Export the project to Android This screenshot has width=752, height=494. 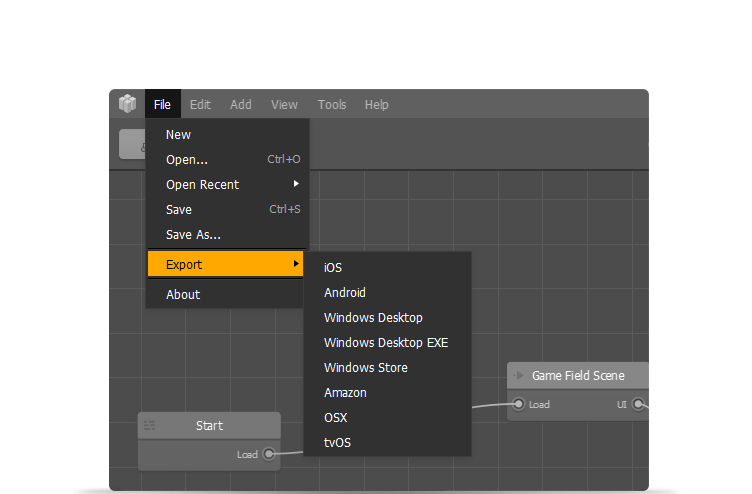tap(388, 293)
